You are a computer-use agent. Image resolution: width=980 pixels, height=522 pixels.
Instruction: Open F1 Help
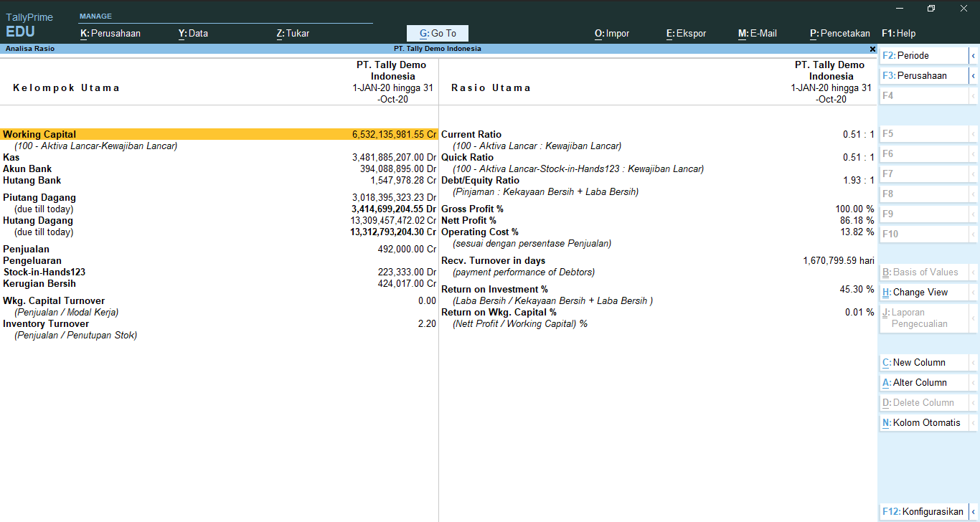point(898,33)
